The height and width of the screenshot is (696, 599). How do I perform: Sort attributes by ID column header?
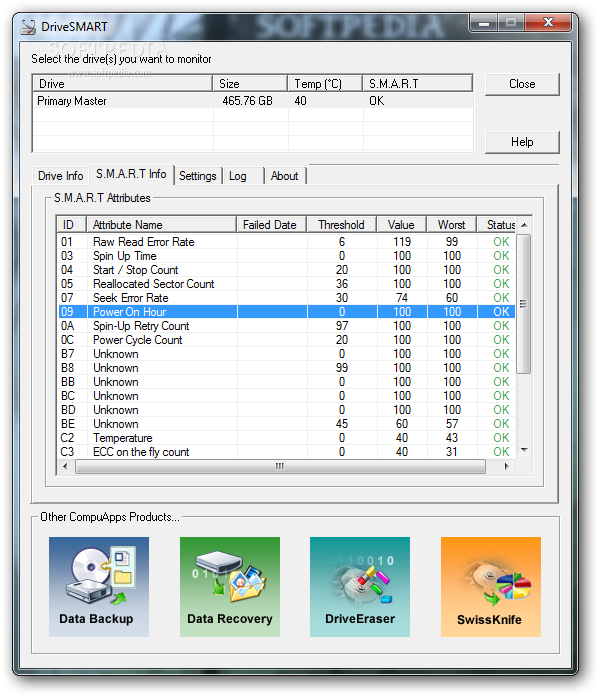71,225
